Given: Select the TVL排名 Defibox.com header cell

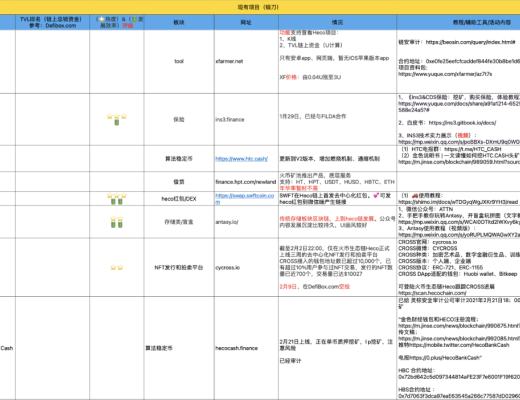Looking at the screenshot, I should 52,22.
